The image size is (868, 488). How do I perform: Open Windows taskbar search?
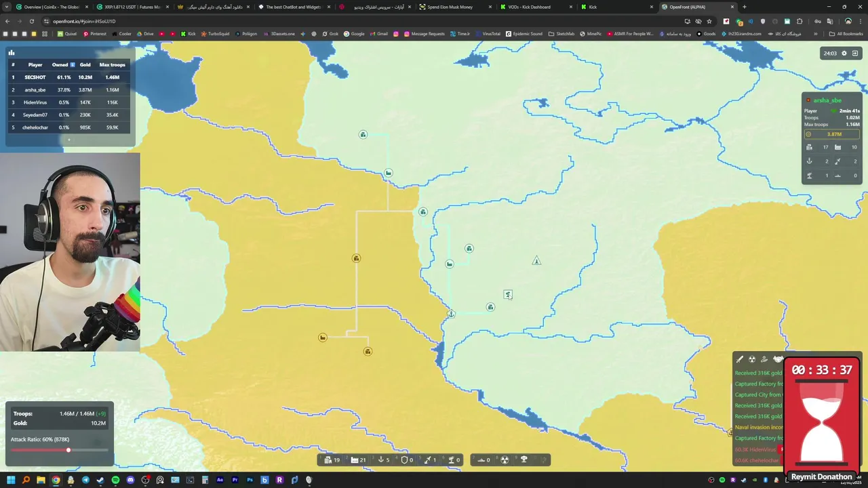click(x=26, y=480)
